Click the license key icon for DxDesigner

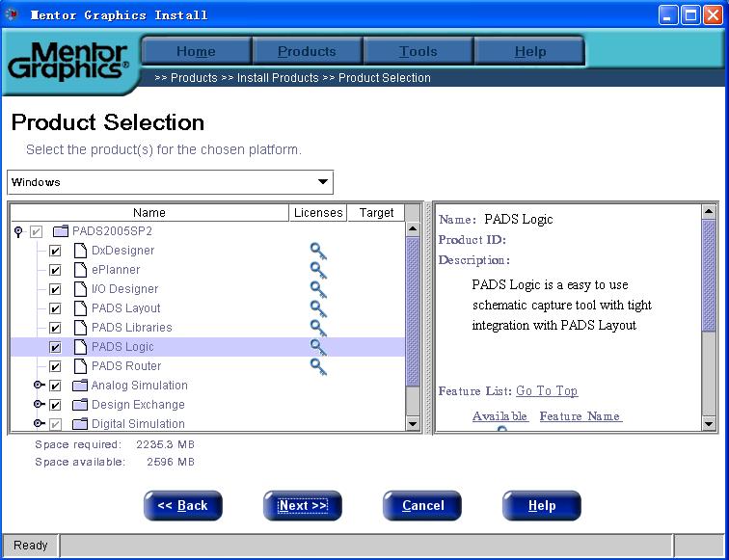click(318, 252)
